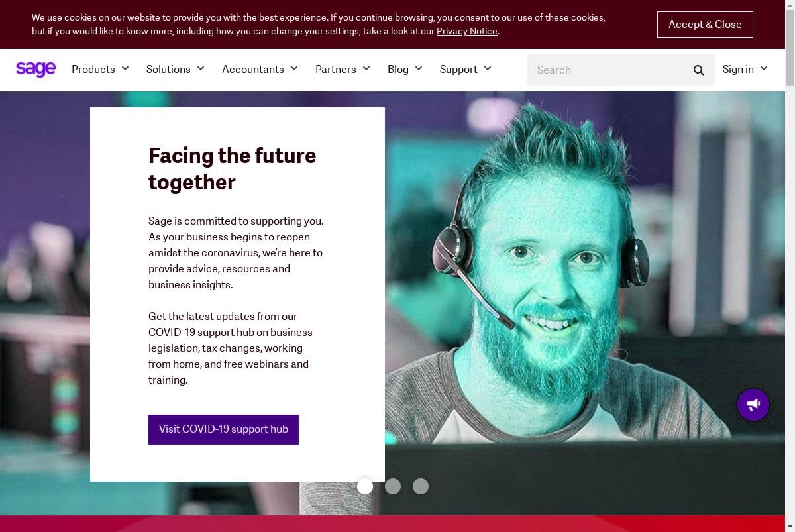795x532 pixels.
Task: Expand the Solutions dropdown chevron
Action: click(x=201, y=68)
